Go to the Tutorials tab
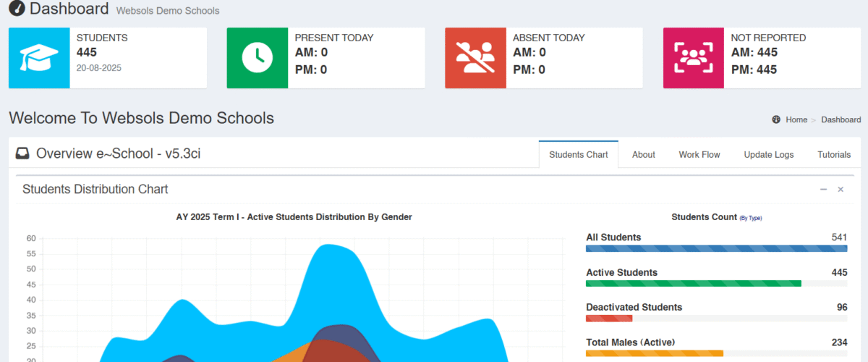 [x=834, y=154]
